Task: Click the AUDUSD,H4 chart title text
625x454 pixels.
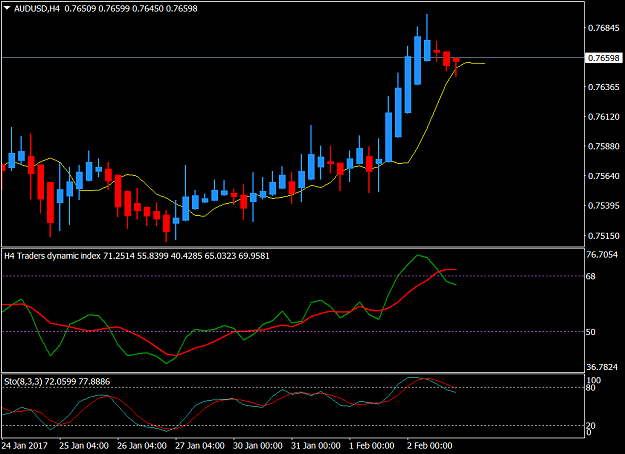Action: point(37,8)
